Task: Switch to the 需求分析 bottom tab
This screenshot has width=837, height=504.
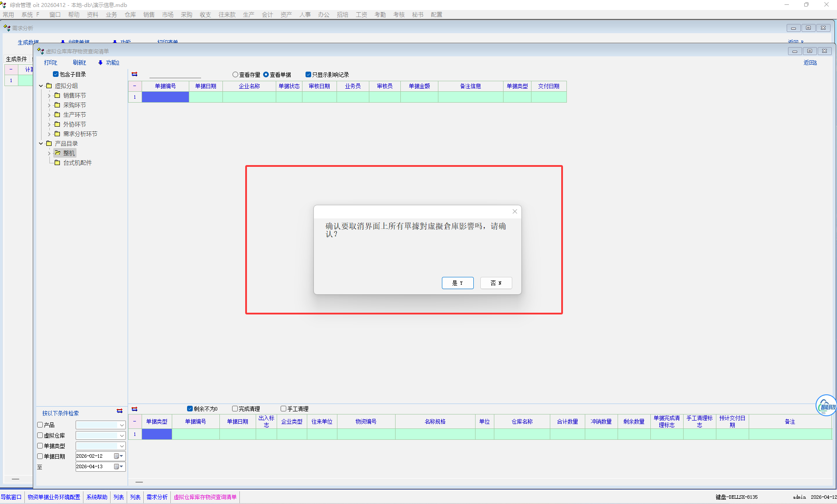Action: click(157, 497)
